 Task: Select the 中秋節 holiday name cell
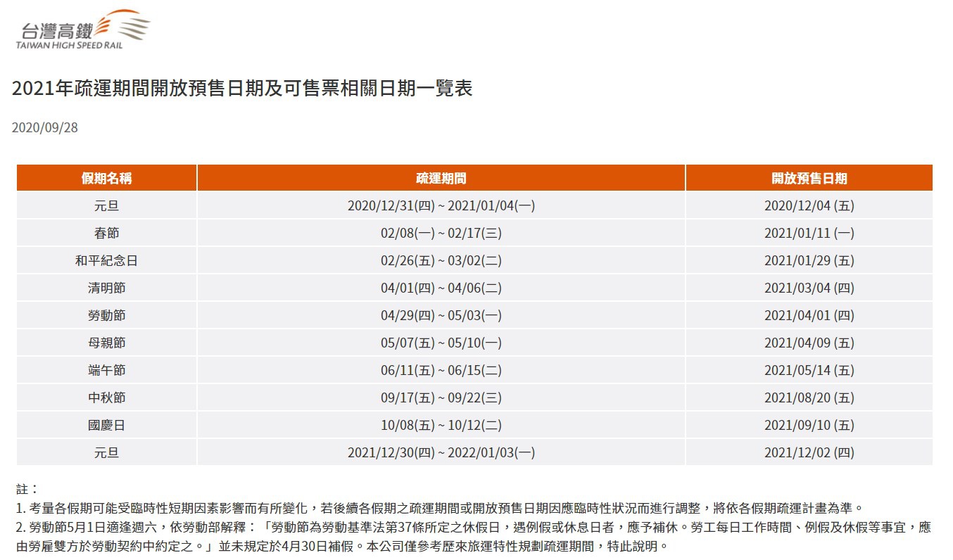[x=107, y=397]
